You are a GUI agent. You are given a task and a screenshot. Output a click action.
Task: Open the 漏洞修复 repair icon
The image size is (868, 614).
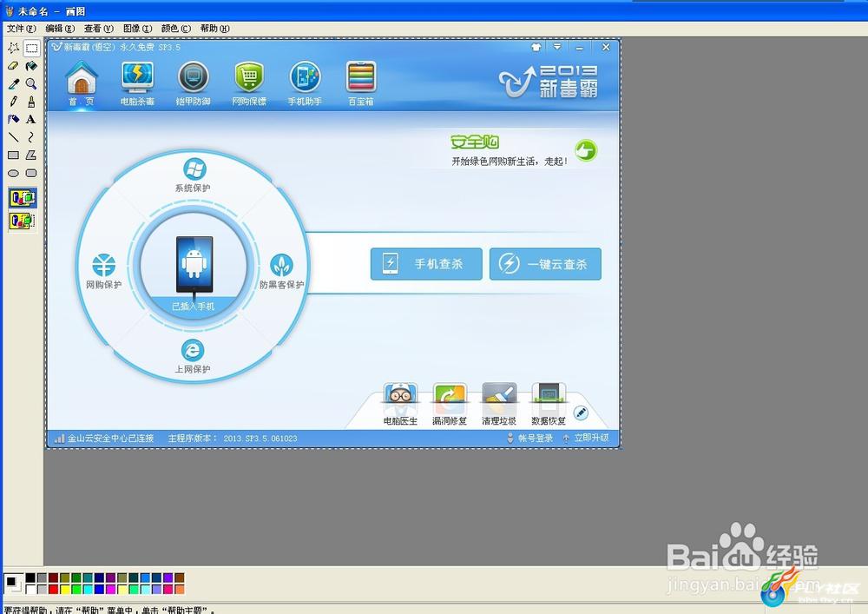[x=450, y=398]
